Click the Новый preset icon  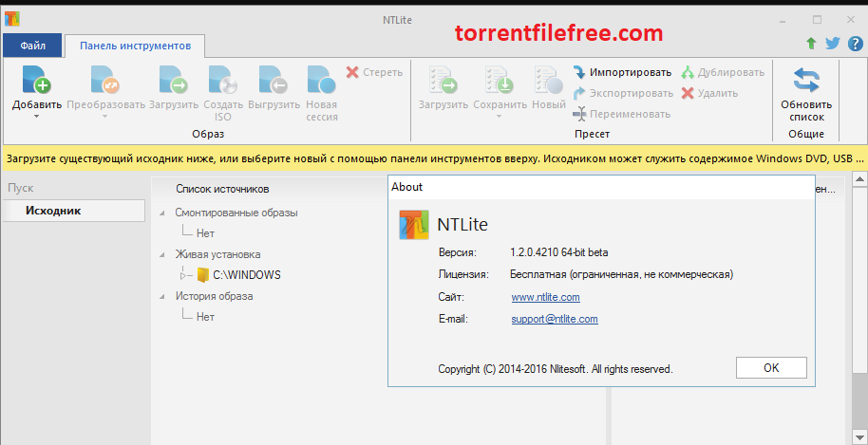[549, 80]
